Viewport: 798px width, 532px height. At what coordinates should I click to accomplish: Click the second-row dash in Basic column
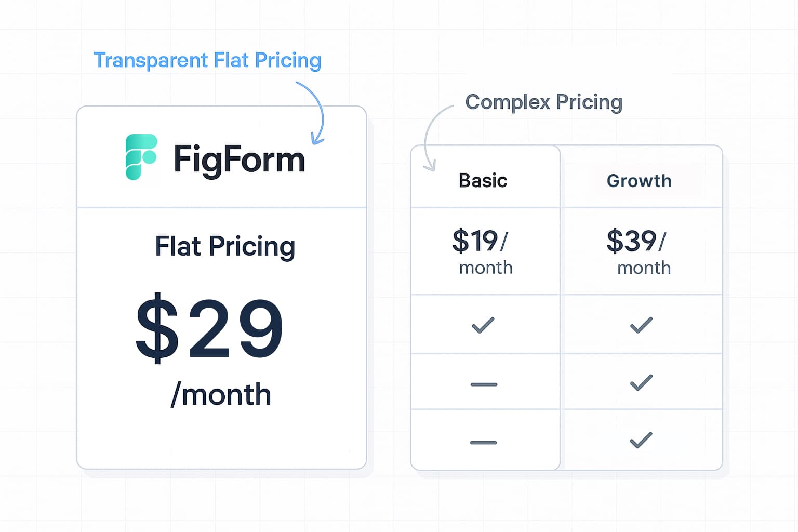click(x=484, y=384)
